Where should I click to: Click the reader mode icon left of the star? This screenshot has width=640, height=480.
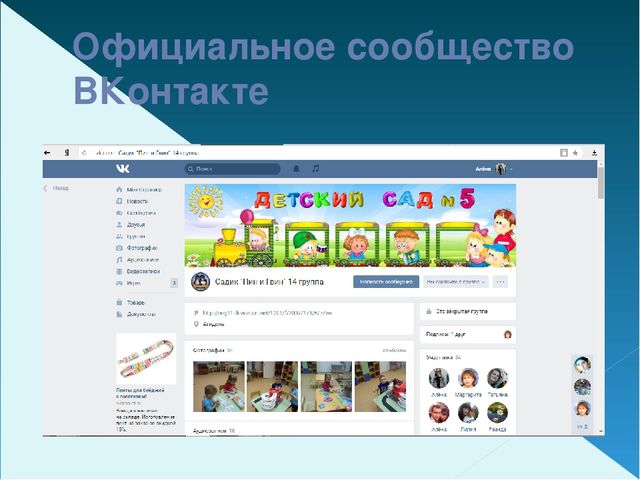(x=564, y=153)
